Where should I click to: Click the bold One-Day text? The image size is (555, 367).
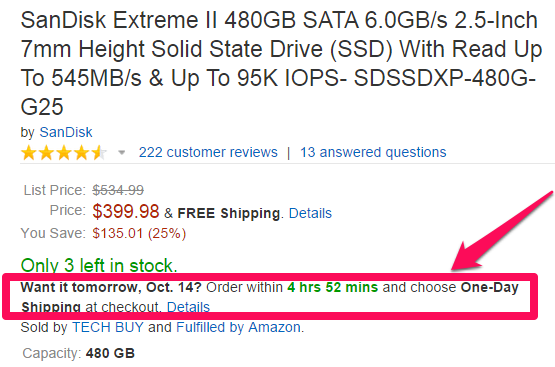pyautogui.click(x=490, y=287)
